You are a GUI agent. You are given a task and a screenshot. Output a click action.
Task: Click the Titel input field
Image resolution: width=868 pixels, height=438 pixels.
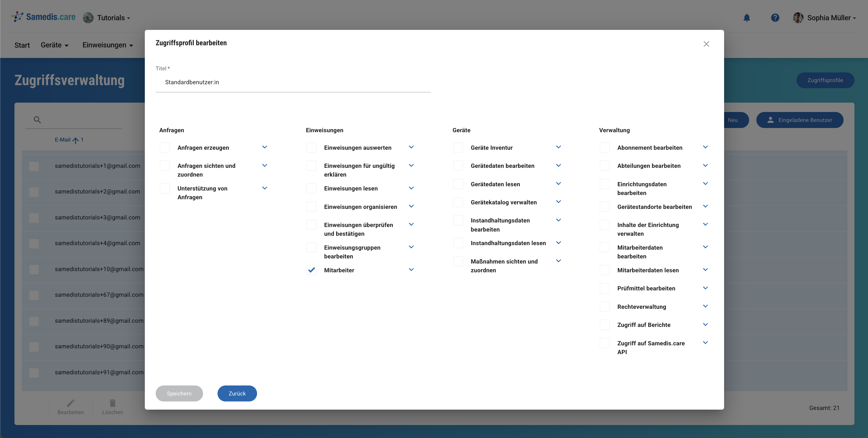[x=293, y=82]
